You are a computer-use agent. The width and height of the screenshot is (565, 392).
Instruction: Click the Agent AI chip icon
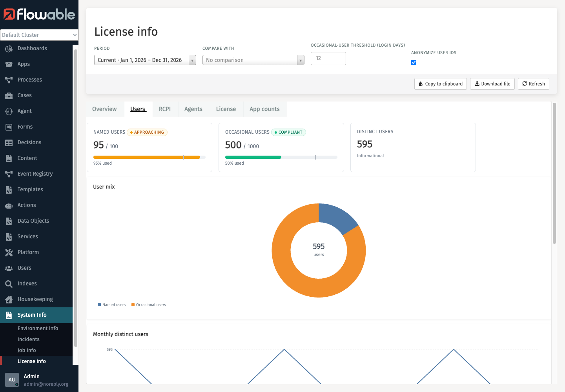point(9,111)
